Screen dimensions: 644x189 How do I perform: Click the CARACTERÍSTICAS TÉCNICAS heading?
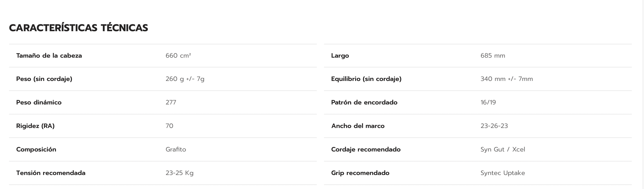point(78,28)
